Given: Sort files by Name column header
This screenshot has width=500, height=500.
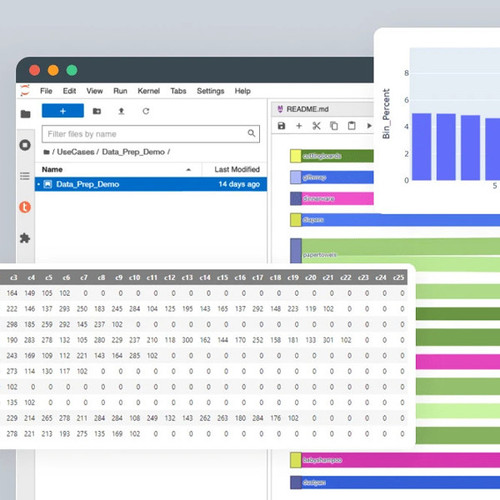Looking at the screenshot, I should [52, 169].
